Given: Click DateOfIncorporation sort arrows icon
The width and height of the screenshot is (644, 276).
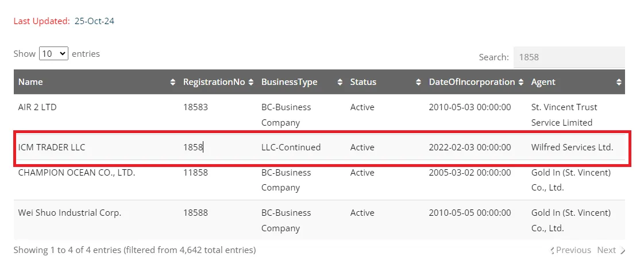Looking at the screenshot, I should pyautogui.click(x=520, y=82).
